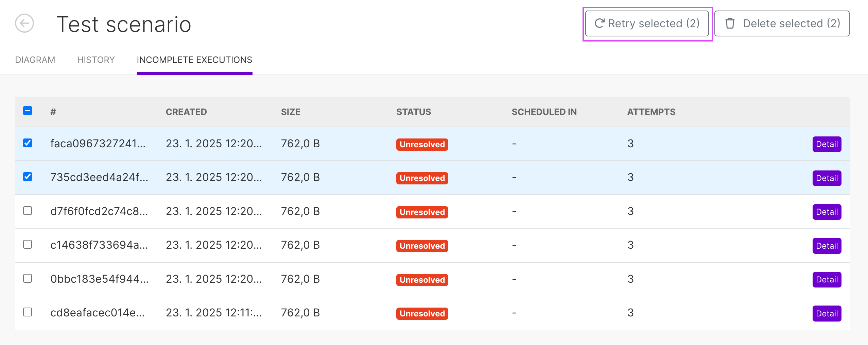Screen dimensions: 868x345
Task: Open the INCOMPLETE EXECUTIONS tab
Action: (x=194, y=60)
